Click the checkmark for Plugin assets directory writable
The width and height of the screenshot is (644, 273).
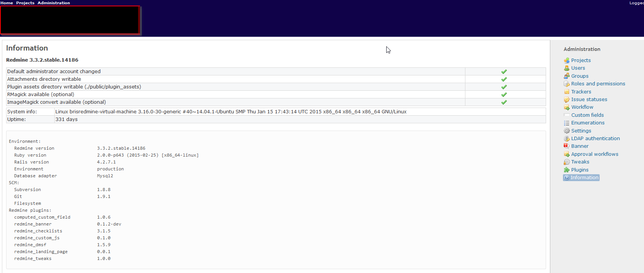[504, 87]
